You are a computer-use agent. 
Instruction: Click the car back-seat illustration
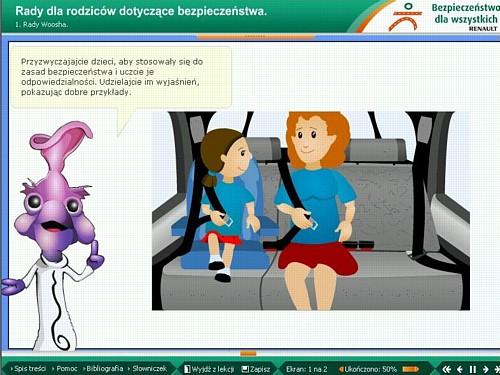point(311,211)
